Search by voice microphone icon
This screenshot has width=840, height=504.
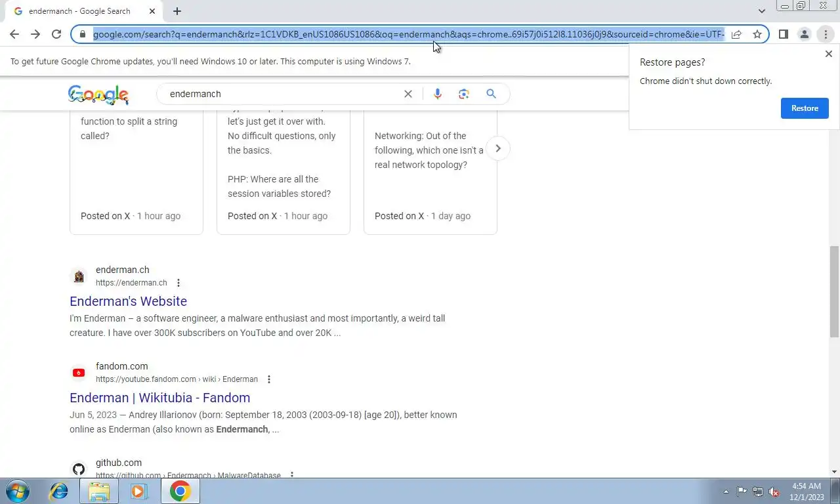[438, 94]
